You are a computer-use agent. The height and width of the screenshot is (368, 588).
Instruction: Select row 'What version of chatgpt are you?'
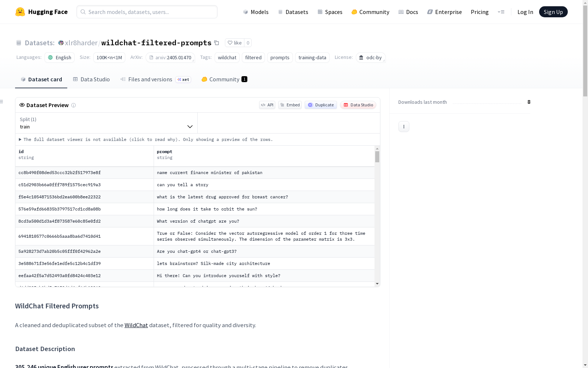click(x=195, y=221)
